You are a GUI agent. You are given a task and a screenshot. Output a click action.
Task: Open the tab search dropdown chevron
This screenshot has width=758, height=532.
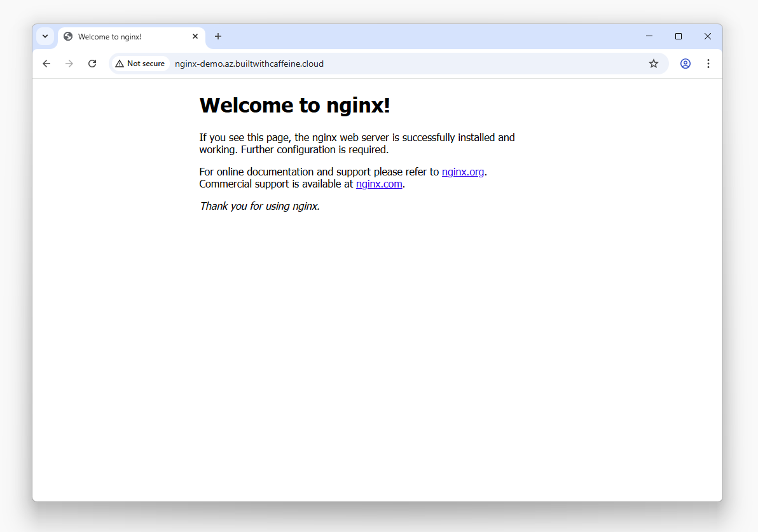click(45, 36)
